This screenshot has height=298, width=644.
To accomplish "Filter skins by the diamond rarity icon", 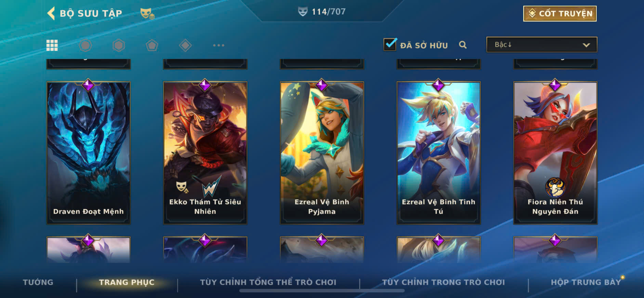I will pos(185,45).
